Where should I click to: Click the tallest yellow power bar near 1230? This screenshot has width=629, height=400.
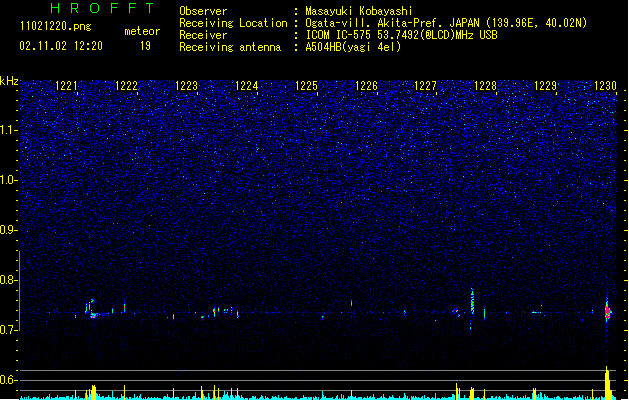(607, 382)
